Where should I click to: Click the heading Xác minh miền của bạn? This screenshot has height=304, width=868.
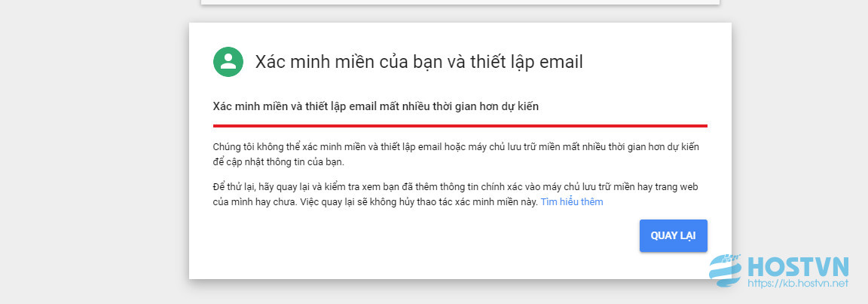[418, 62]
